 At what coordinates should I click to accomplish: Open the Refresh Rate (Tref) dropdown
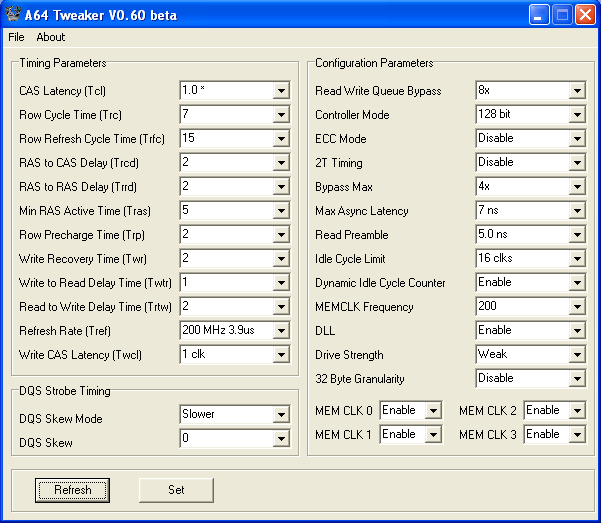click(280, 331)
